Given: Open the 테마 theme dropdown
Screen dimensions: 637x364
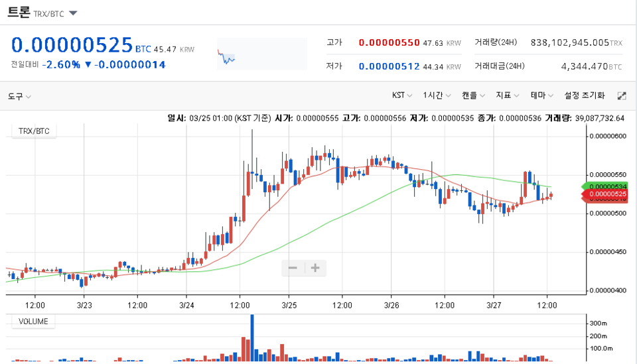Looking at the screenshot, I should click(542, 95).
